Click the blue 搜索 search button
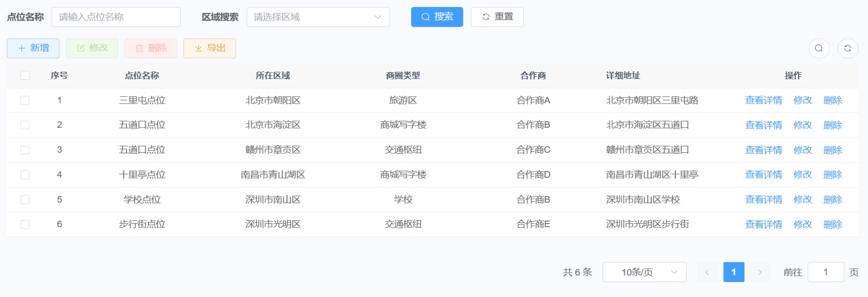Image resolution: width=868 pixels, height=297 pixels. coord(437,17)
